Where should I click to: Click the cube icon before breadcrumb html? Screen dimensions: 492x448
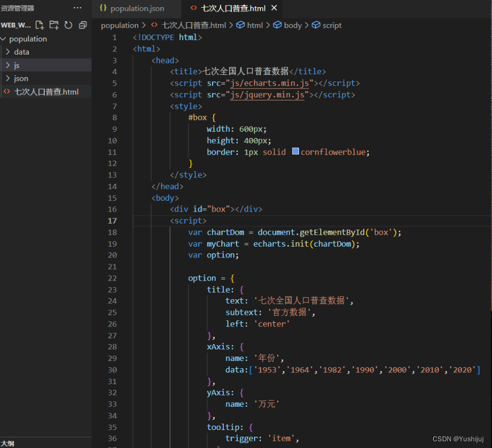point(240,25)
